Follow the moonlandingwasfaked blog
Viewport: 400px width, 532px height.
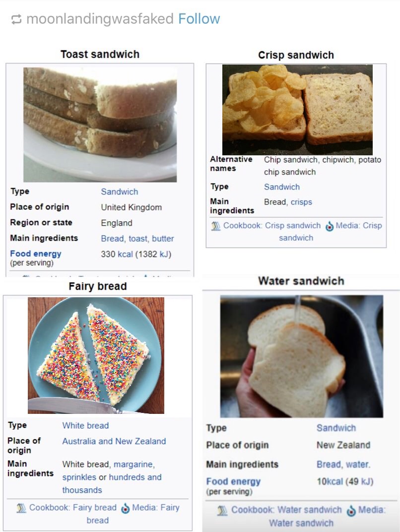point(199,19)
